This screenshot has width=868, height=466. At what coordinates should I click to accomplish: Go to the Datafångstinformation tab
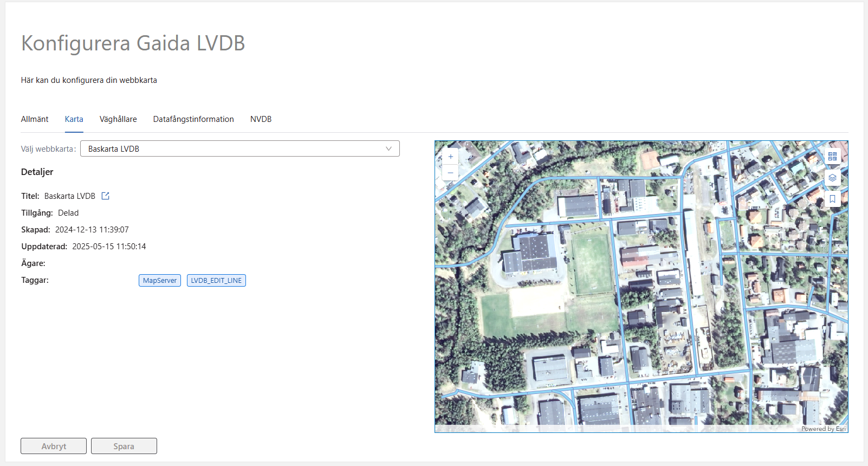pyautogui.click(x=193, y=119)
